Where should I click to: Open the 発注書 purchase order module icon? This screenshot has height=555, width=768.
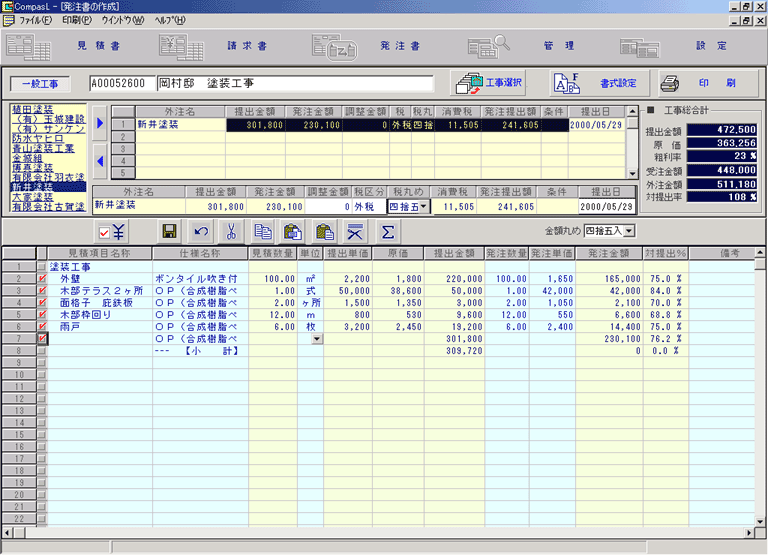tap(335, 48)
